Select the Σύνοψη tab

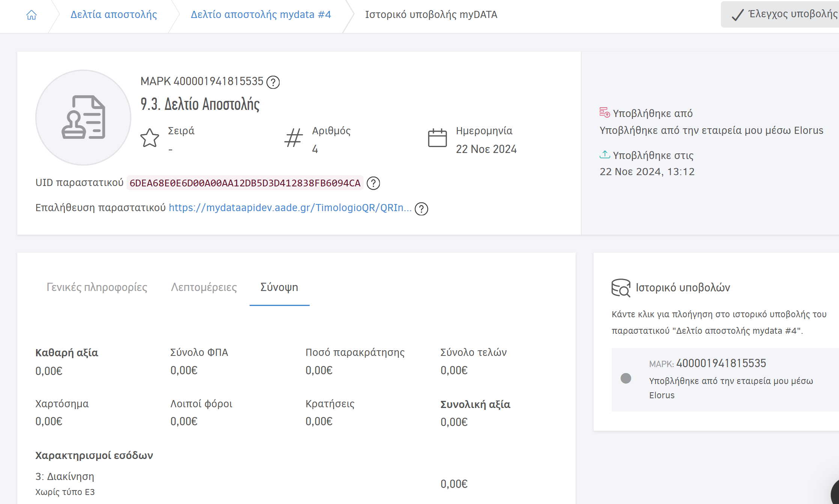[280, 287]
